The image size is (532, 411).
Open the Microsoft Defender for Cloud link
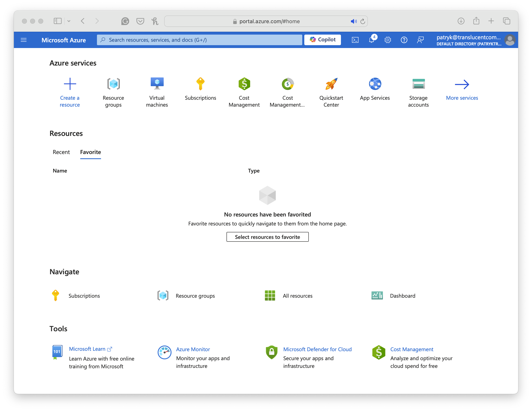(x=317, y=349)
